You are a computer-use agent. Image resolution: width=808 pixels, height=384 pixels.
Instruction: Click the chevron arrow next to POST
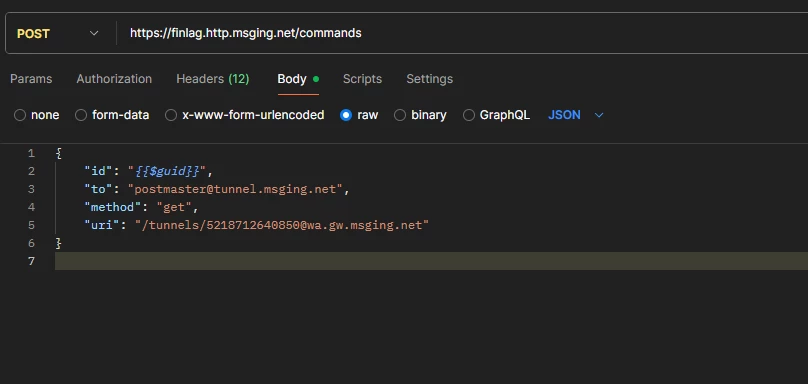coord(94,34)
